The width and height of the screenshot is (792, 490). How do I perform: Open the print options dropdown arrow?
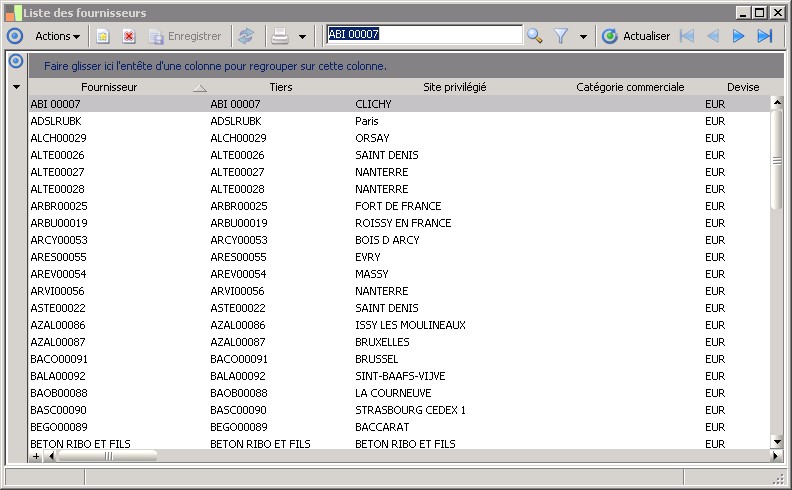[x=303, y=36]
